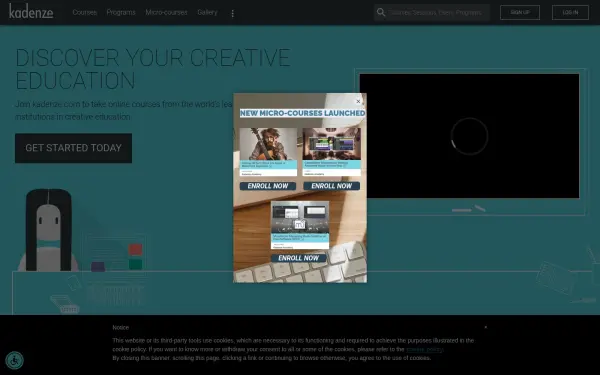Click the Sign Up button
Screen dimensions: 600x375
pos(520,12)
